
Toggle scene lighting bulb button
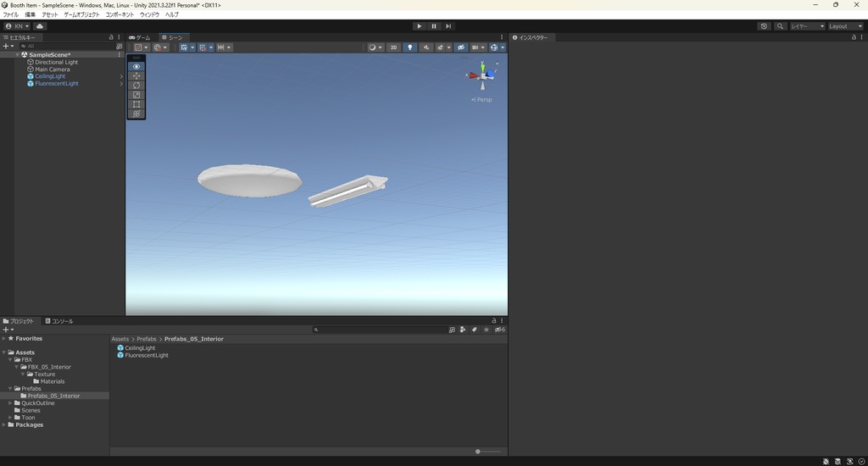coord(409,47)
